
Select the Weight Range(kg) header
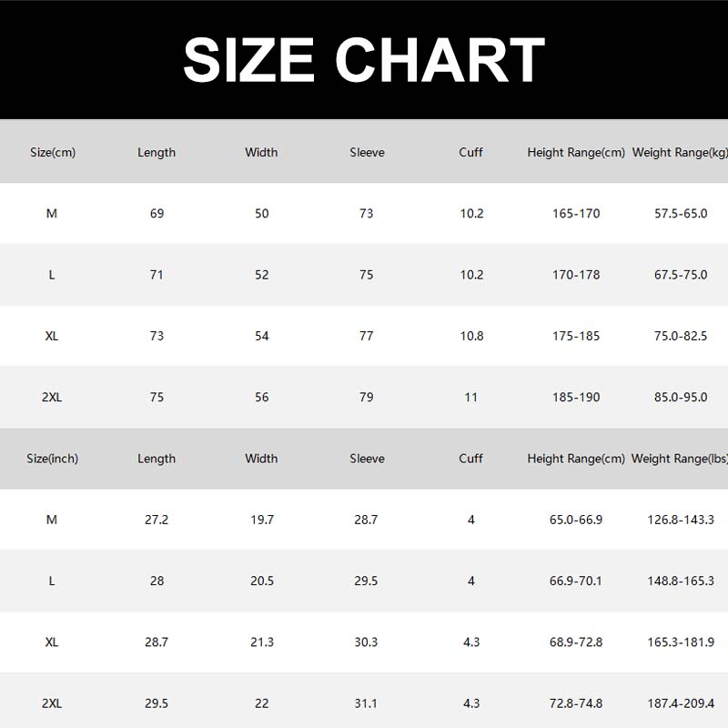pos(680,153)
